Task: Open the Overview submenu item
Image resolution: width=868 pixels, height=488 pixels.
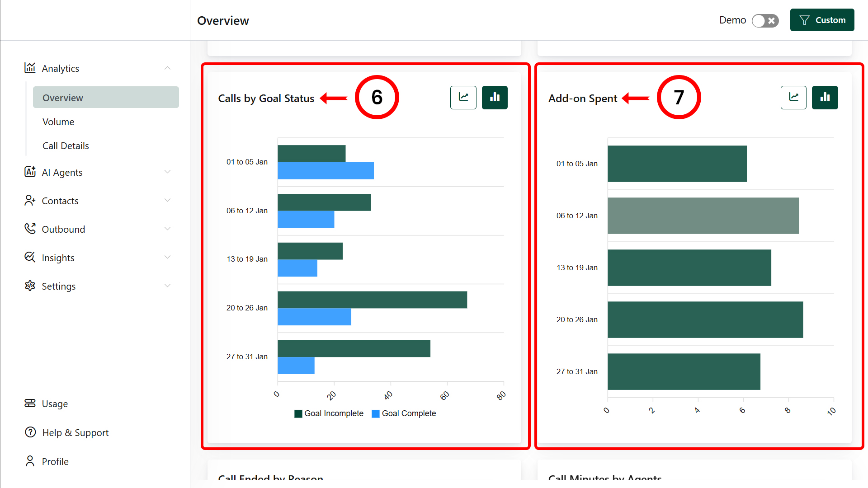Action: (106, 97)
